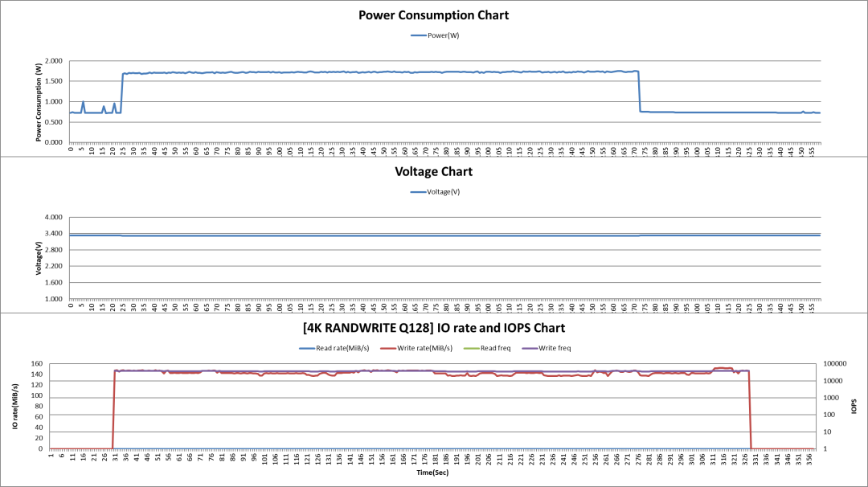Click the Voltage Chart title
The image size is (868, 487).
433,171
